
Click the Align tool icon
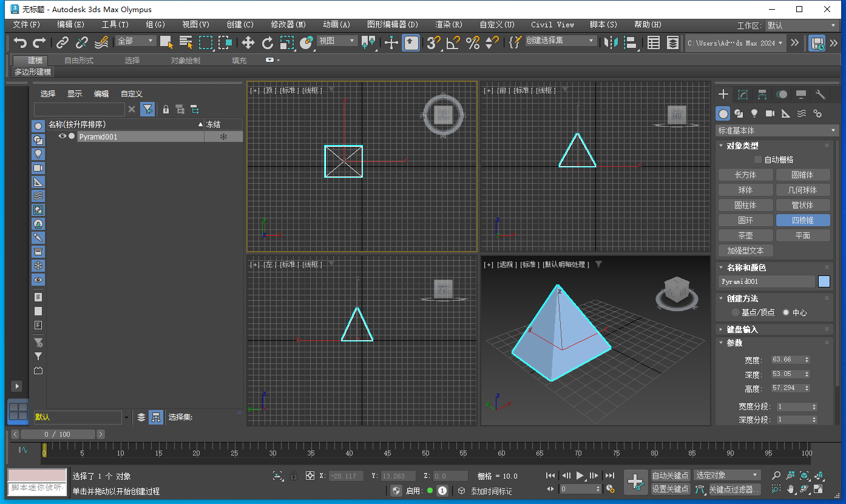(631, 42)
